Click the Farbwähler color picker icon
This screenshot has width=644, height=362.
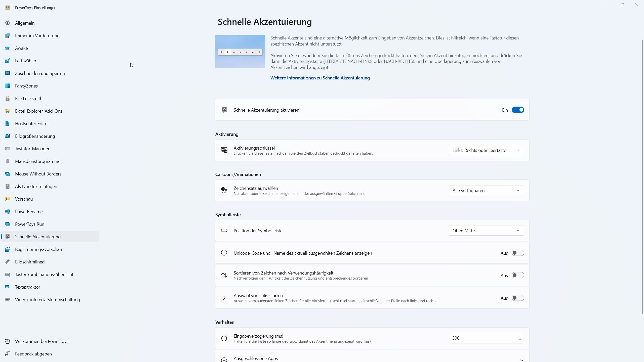point(8,61)
